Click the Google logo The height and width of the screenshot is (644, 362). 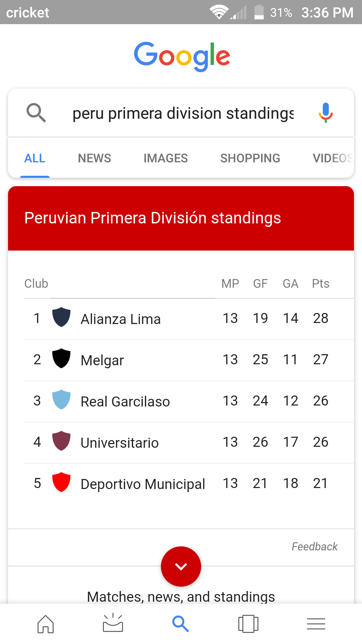(182, 56)
